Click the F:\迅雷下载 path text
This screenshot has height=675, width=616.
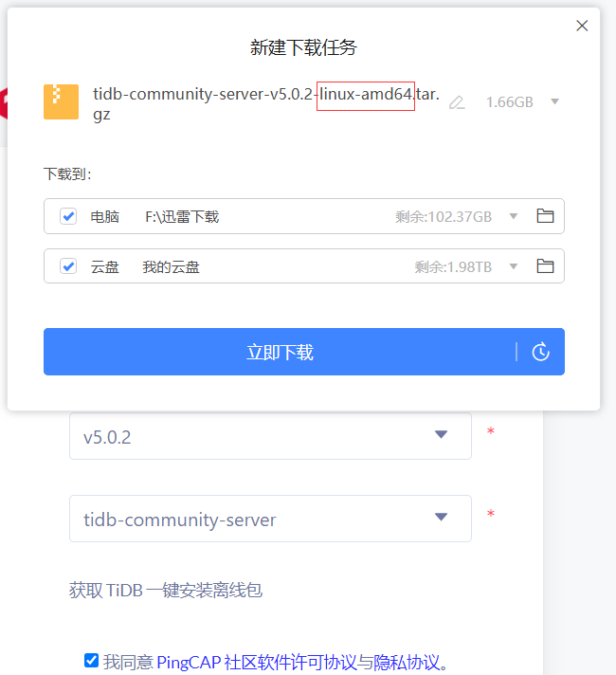click(x=182, y=216)
